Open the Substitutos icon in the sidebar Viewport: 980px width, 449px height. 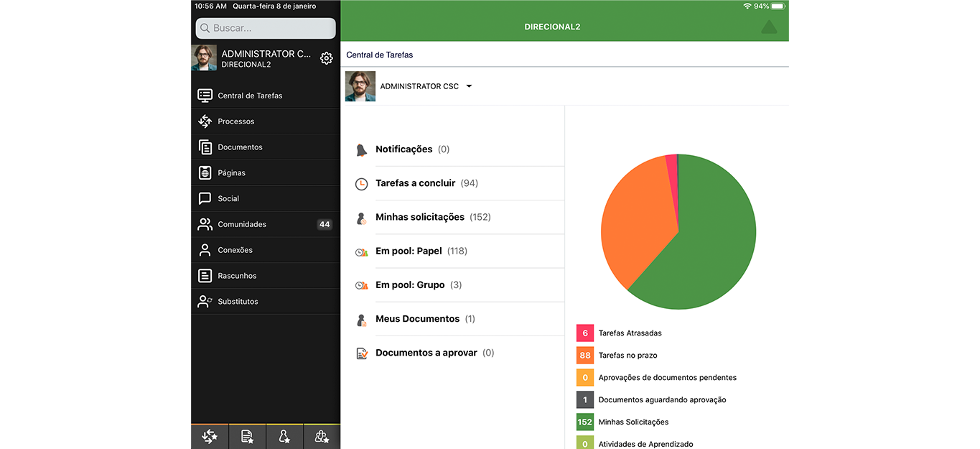coord(205,302)
